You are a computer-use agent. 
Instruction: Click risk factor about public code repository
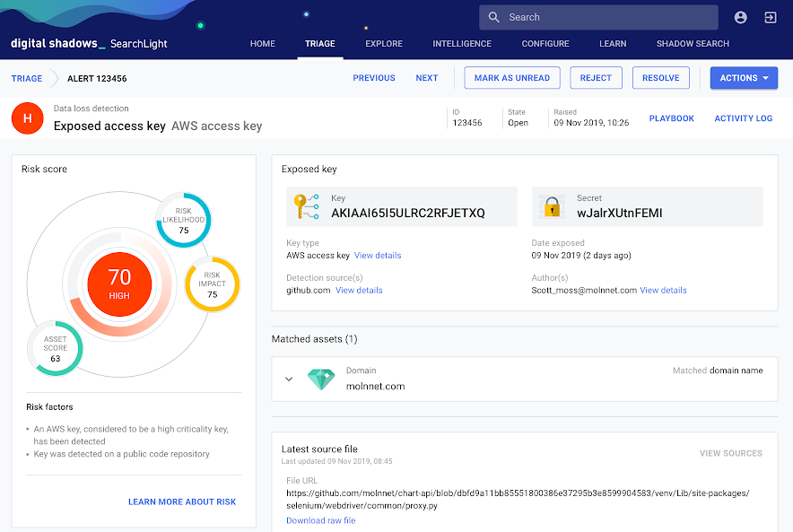[121, 454]
